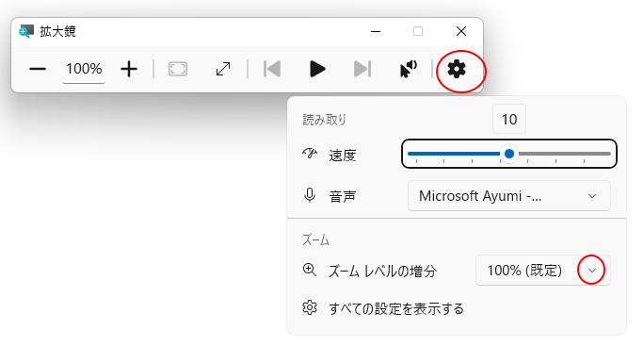Click the 拡大鏡 window title text
This screenshot has height=346, width=644.
tap(58, 31)
